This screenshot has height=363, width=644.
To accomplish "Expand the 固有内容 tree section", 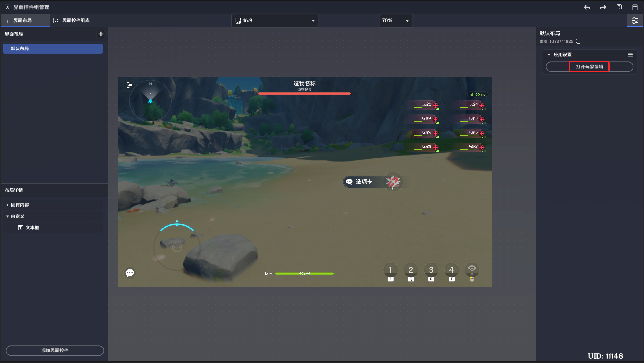I will (x=7, y=205).
